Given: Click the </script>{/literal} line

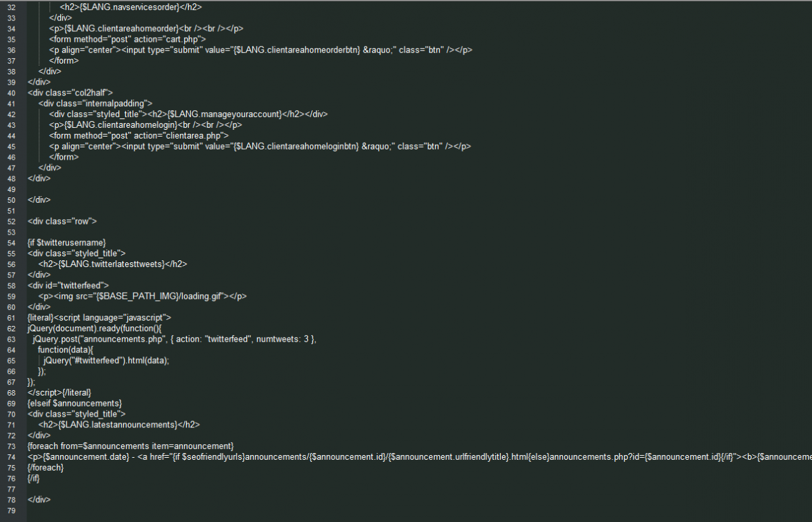Looking at the screenshot, I should 59,392.
